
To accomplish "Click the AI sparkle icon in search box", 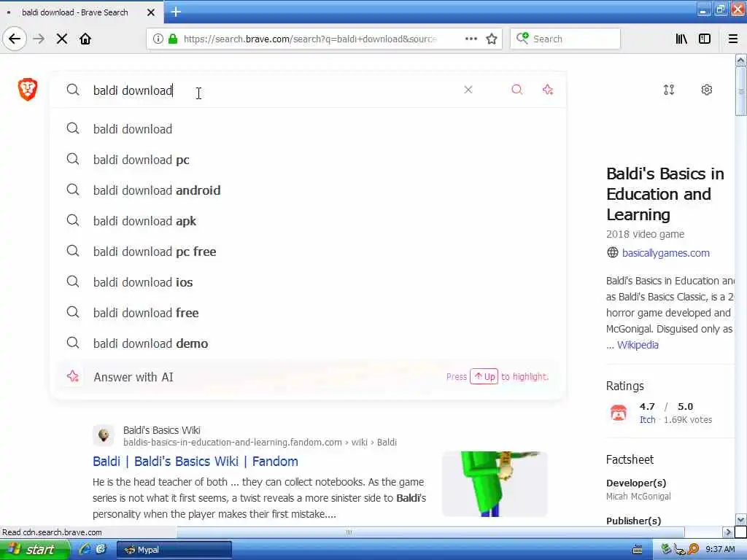I will [x=548, y=90].
